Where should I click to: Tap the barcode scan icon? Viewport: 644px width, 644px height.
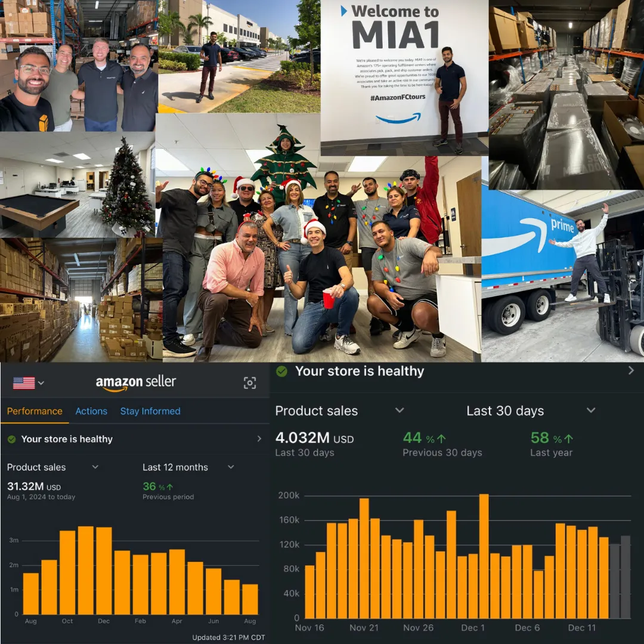point(250,383)
